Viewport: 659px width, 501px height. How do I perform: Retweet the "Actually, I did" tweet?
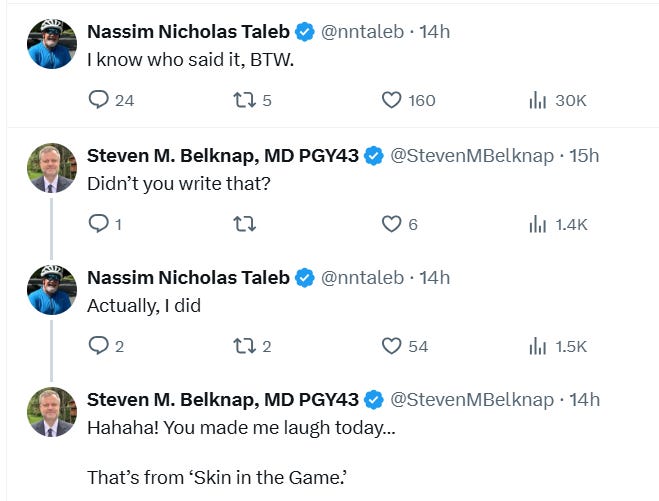point(242,346)
